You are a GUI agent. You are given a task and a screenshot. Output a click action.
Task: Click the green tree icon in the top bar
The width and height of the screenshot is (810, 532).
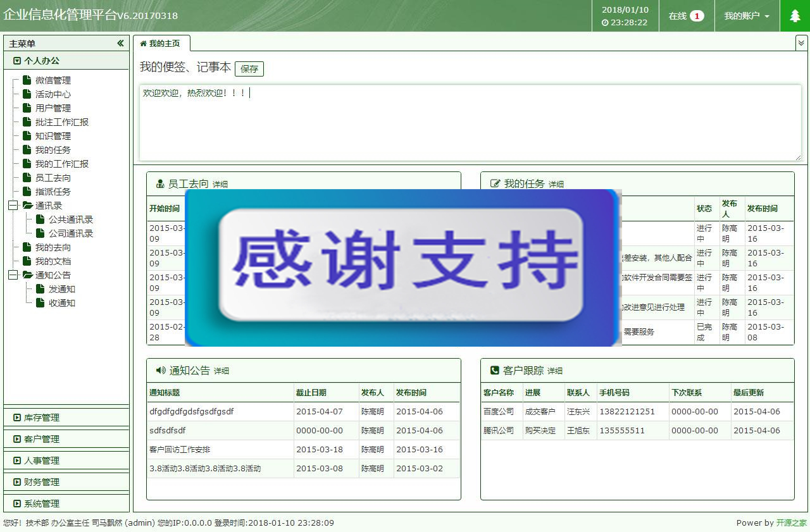[x=794, y=15]
